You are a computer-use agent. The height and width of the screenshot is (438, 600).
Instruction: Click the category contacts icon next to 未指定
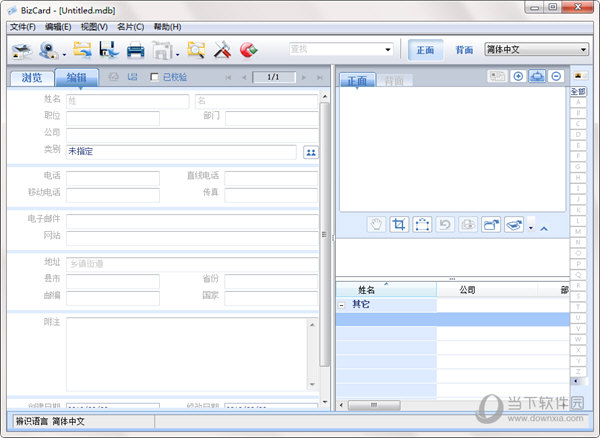click(311, 152)
